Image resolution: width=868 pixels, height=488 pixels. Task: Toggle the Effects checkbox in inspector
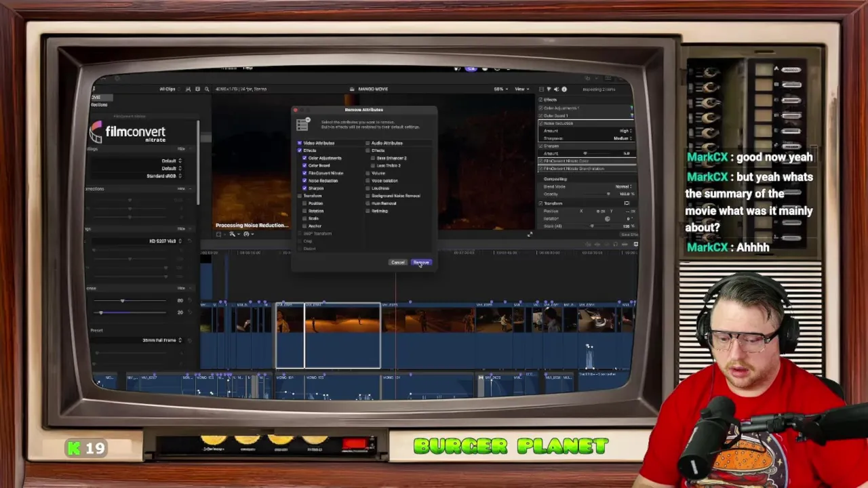click(541, 100)
